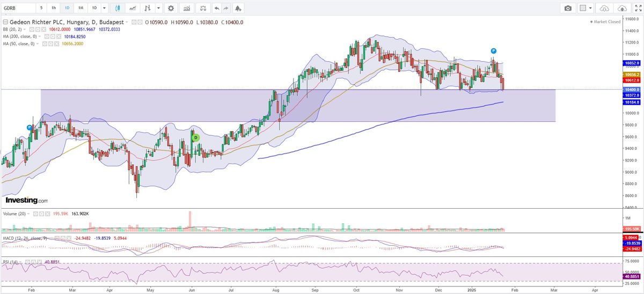644x294 pixels.
Task: Open chart properties gear icon
Action: (x=171, y=8)
